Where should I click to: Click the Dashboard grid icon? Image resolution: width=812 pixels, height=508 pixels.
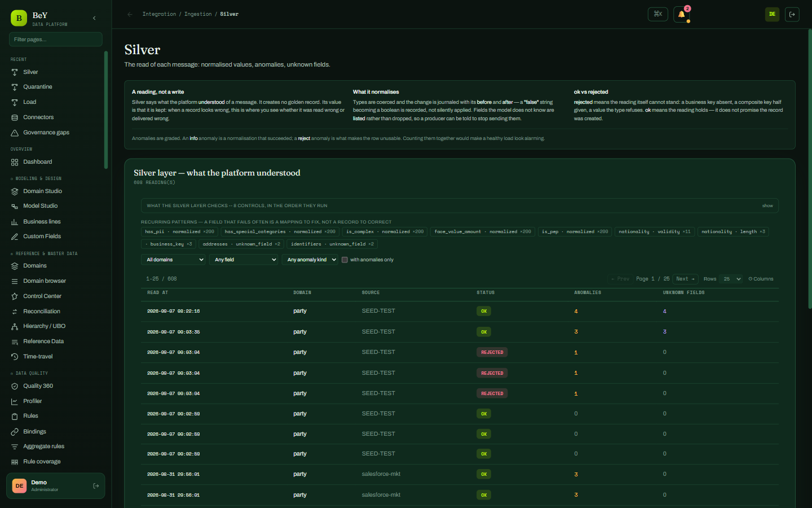coord(15,162)
